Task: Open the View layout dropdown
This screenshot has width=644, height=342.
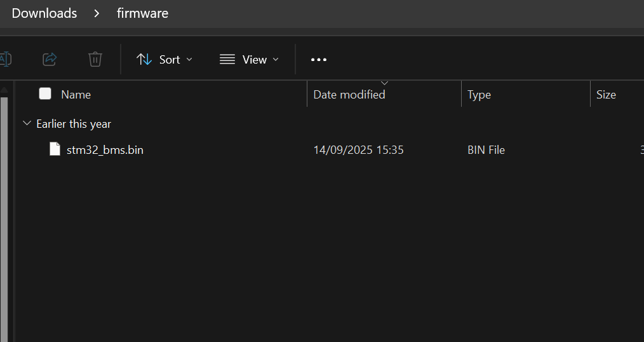Action: [249, 59]
